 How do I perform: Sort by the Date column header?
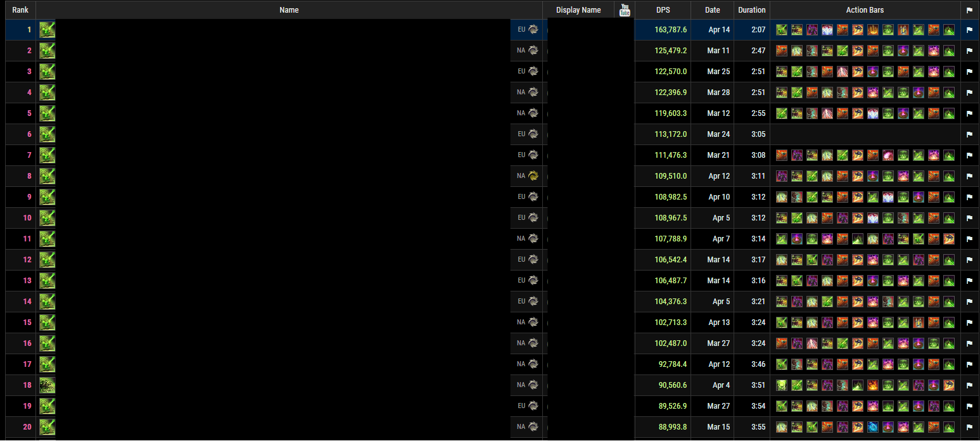point(713,10)
